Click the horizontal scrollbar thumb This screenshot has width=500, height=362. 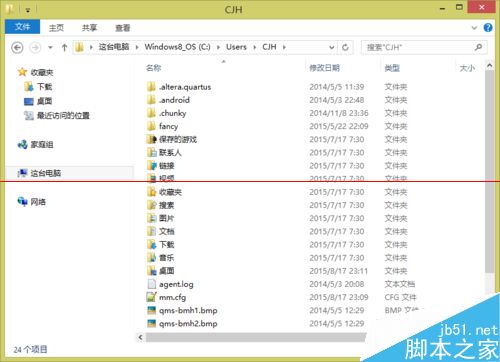[x=256, y=337]
